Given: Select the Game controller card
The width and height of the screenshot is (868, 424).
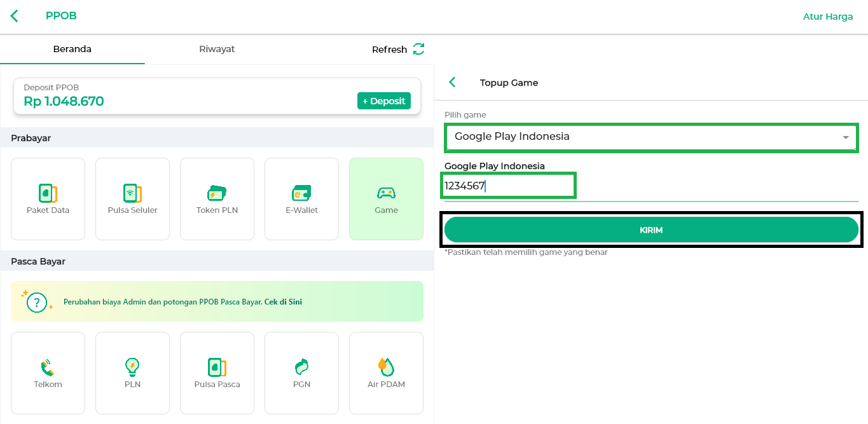Looking at the screenshot, I should coord(386,199).
